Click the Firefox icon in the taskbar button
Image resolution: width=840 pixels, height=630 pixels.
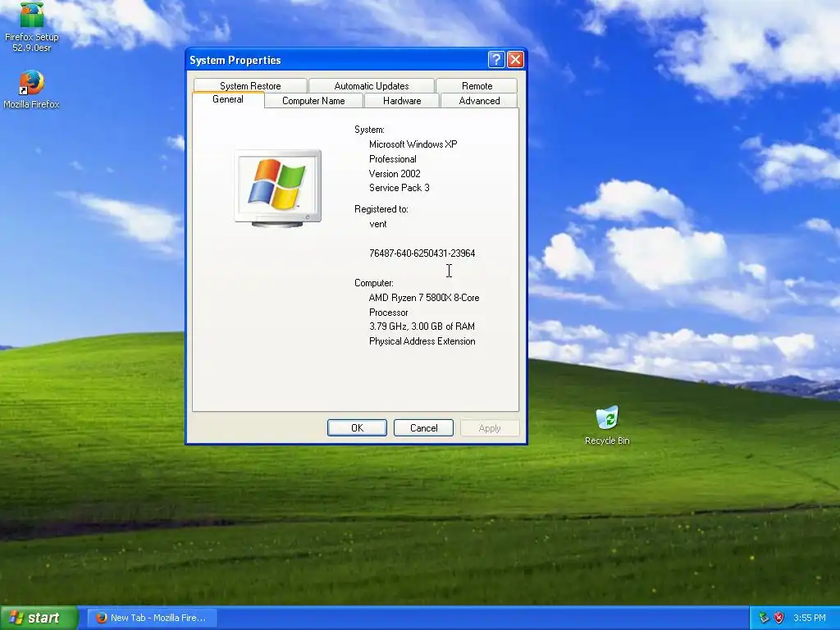(101, 618)
